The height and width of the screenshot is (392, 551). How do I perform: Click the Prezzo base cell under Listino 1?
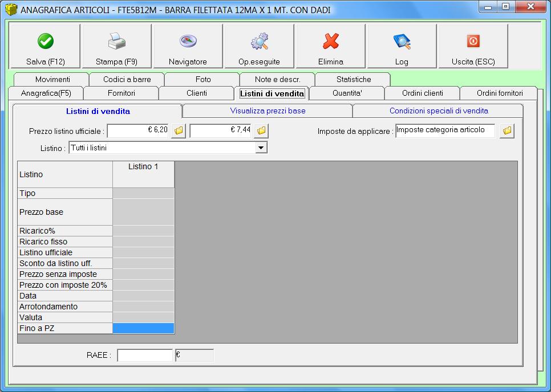[x=143, y=212]
